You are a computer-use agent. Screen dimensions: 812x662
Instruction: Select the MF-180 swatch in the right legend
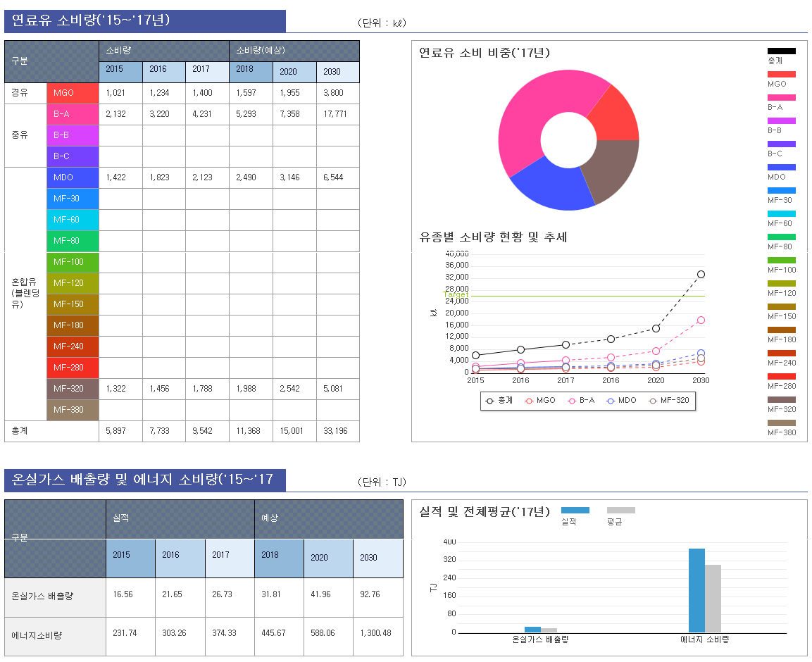click(x=782, y=330)
